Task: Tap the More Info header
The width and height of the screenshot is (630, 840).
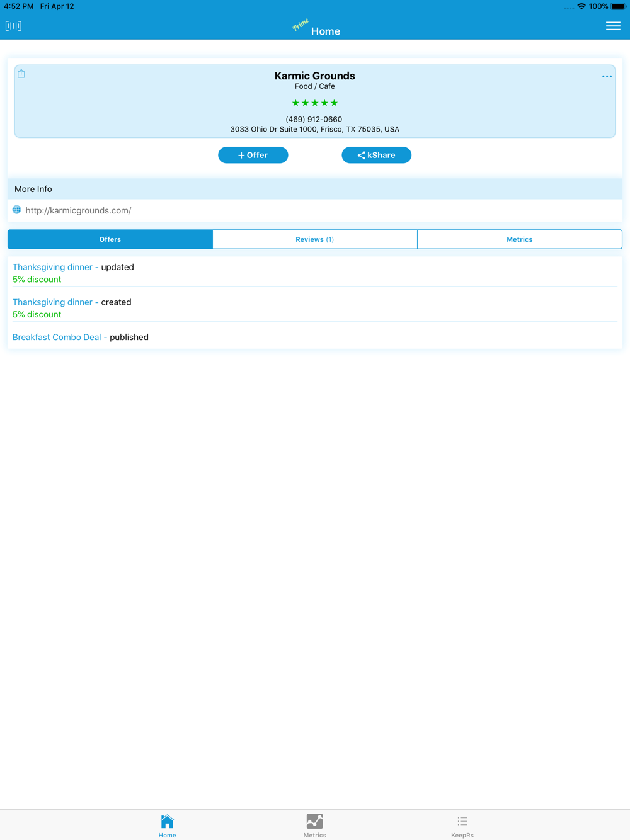Action: pos(315,189)
